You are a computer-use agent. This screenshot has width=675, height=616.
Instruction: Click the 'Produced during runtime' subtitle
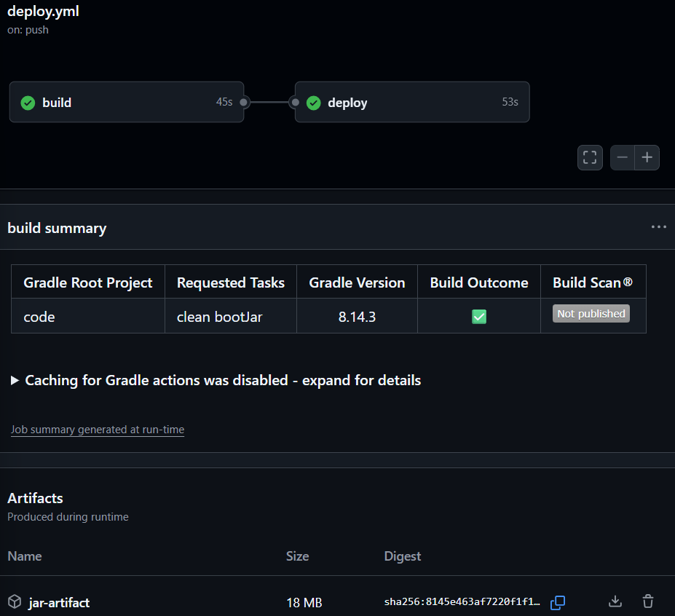pos(68,516)
